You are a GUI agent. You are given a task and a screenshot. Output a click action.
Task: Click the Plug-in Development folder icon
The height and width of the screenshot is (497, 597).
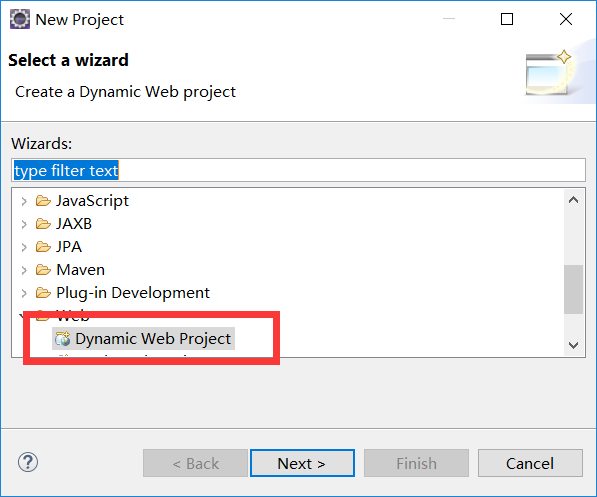pyautogui.click(x=43, y=293)
